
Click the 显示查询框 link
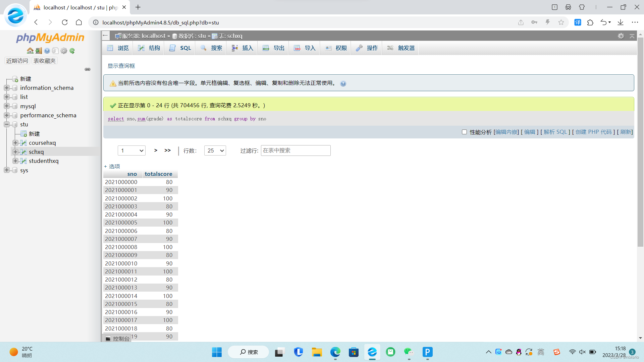pyautogui.click(x=121, y=66)
